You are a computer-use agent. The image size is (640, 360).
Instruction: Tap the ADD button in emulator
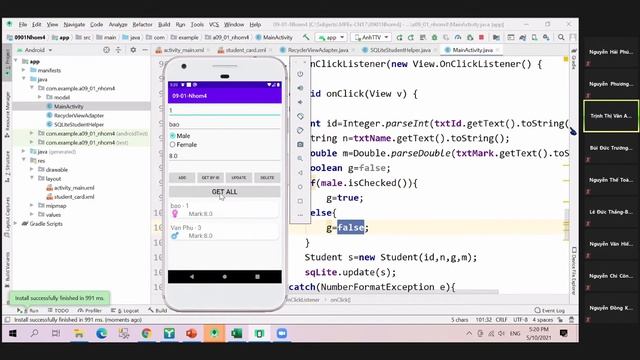(x=182, y=178)
